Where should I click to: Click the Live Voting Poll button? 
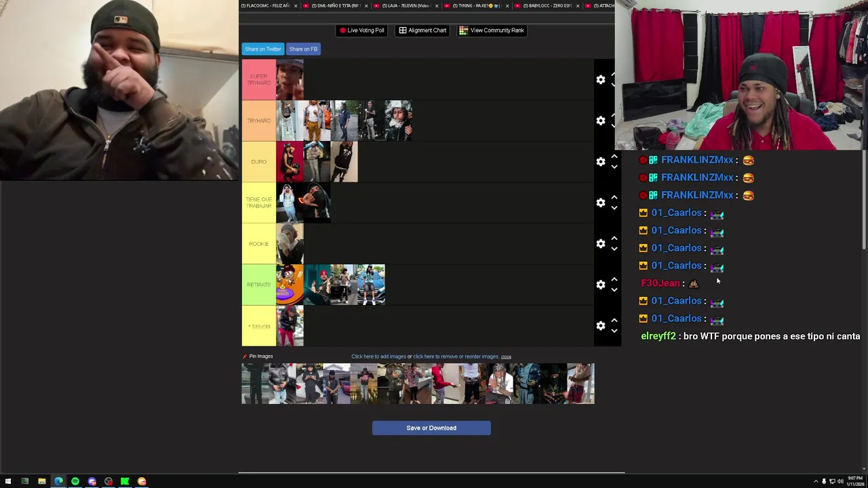click(362, 30)
